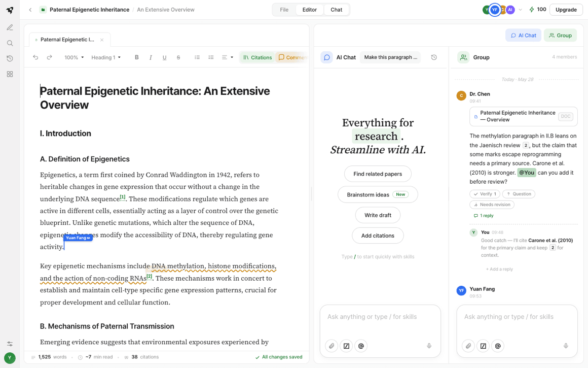Click the green folder project icon
This screenshot has width=588, height=368.
coord(43,10)
